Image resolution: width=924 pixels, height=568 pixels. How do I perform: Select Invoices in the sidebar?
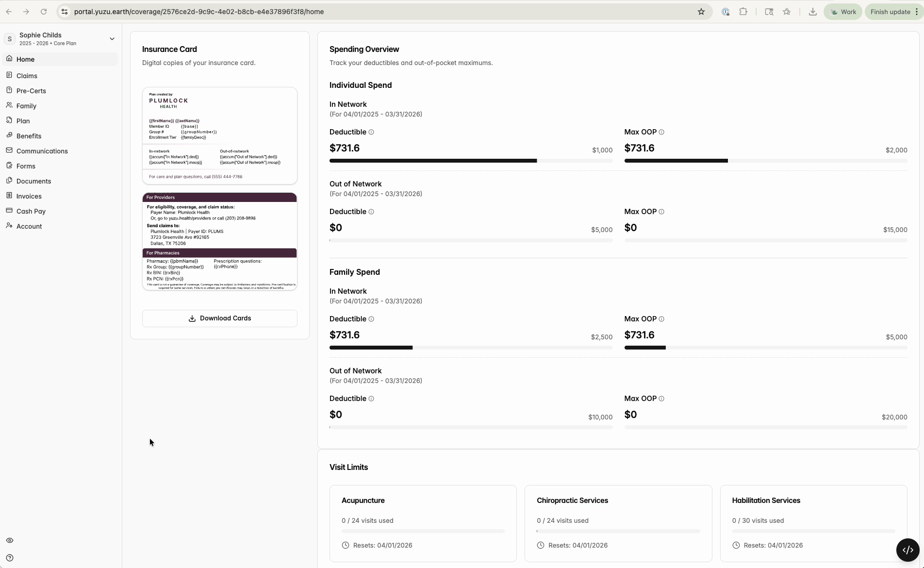[29, 196]
